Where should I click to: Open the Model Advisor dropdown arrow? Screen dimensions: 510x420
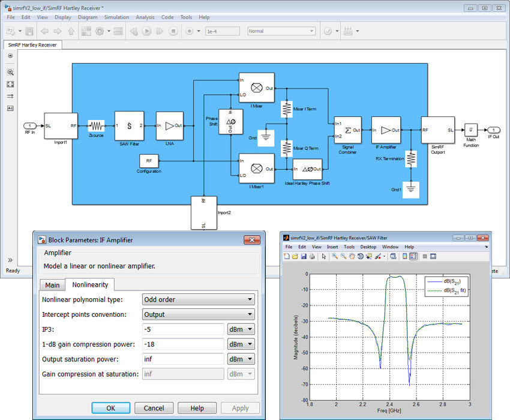tap(337, 31)
